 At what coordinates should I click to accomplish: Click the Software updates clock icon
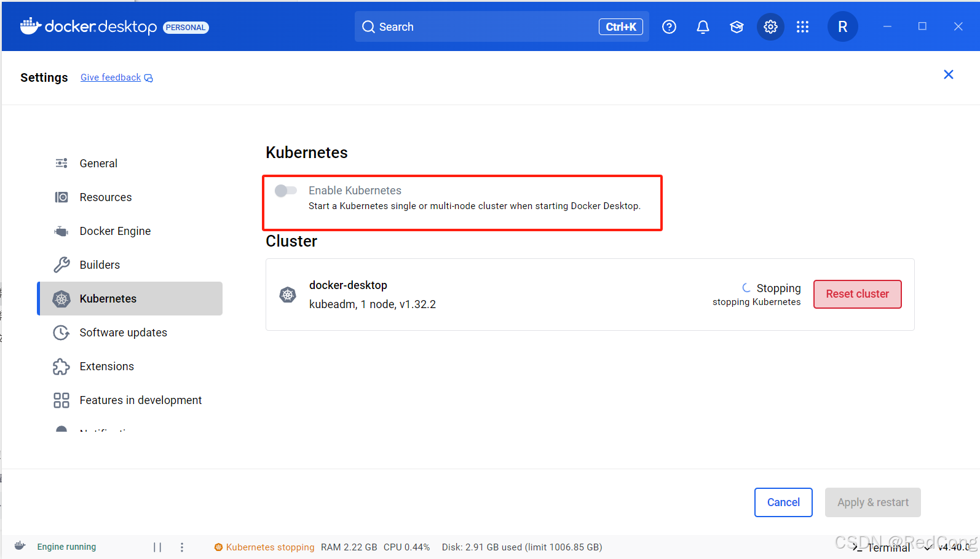click(x=61, y=333)
